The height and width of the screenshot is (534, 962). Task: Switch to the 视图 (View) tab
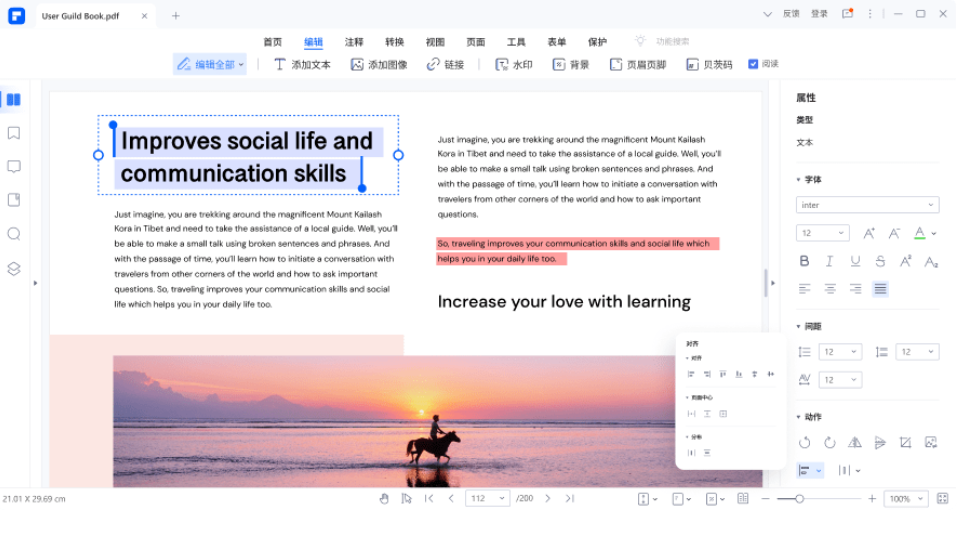[435, 42]
